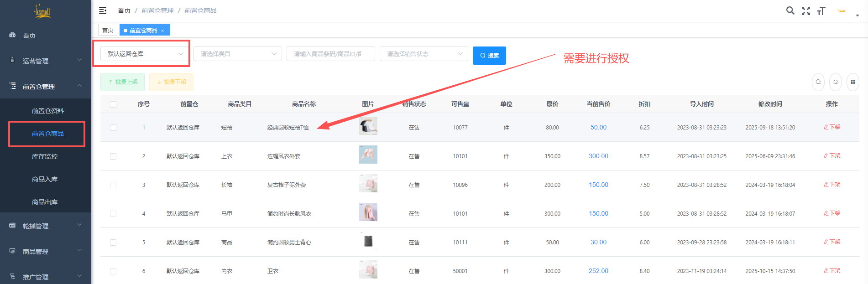Check the row for 经典圆领短袖T恤
Image resolution: width=868 pixels, height=284 pixels.
click(x=113, y=128)
